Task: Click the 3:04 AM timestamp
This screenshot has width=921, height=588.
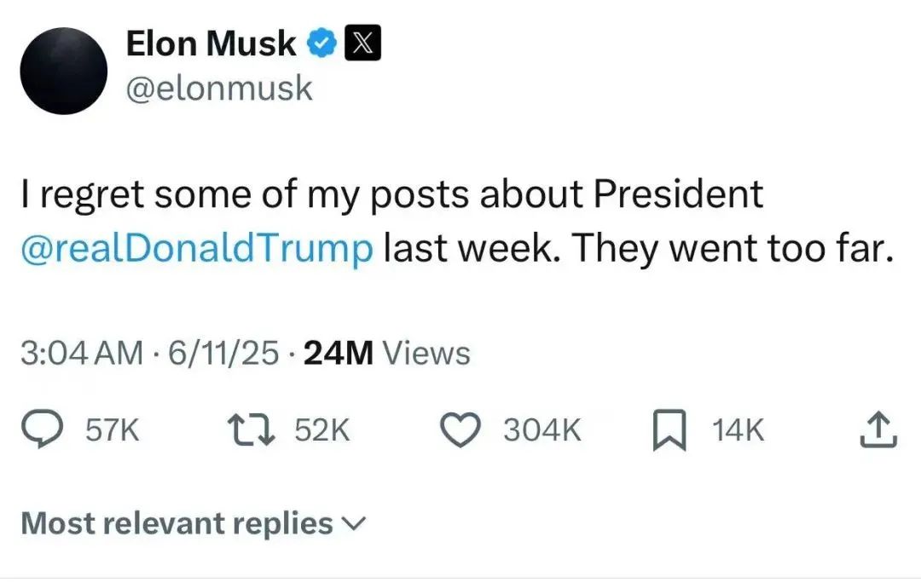Action: [x=82, y=353]
